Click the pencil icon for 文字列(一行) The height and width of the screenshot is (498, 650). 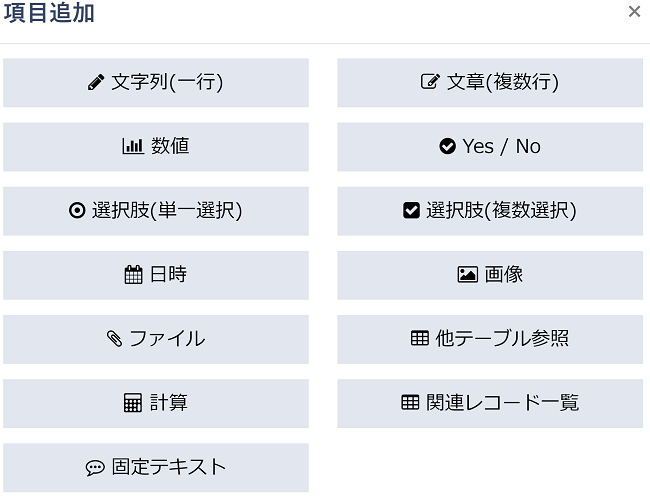click(96, 83)
